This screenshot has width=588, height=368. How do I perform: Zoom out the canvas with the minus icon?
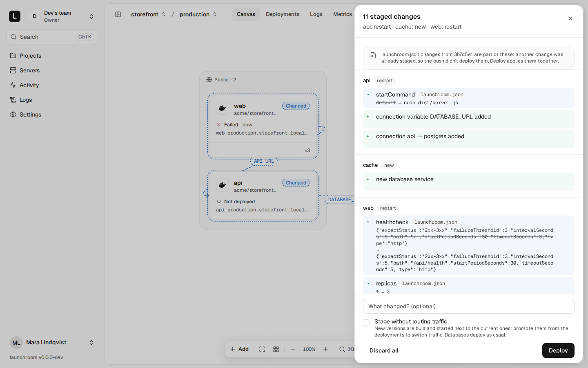[293, 349]
